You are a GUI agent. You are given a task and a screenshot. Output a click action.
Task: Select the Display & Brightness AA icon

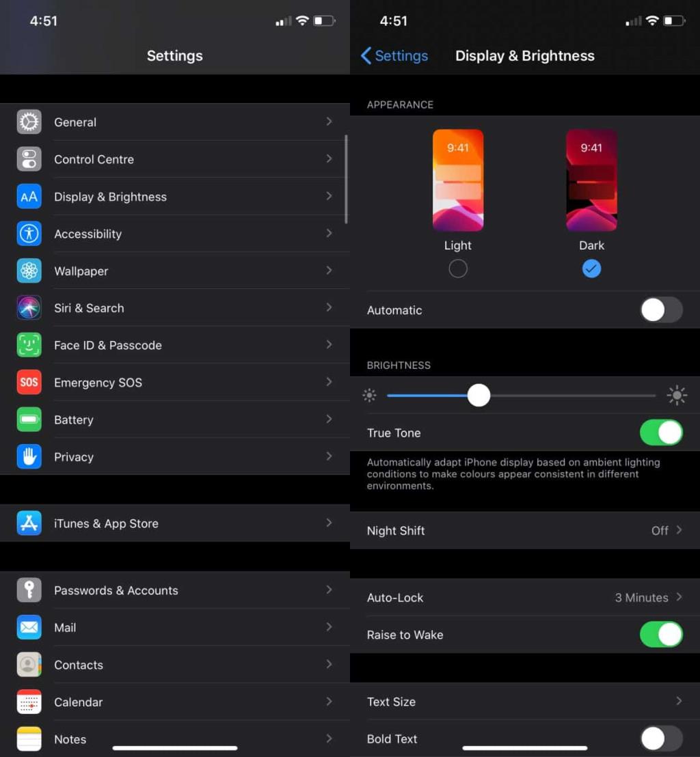pos(28,196)
